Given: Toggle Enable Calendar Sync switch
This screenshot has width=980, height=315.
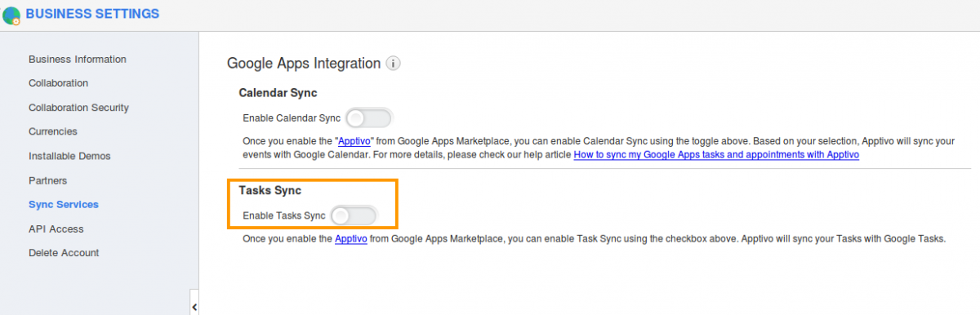Looking at the screenshot, I should click(x=369, y=118).
